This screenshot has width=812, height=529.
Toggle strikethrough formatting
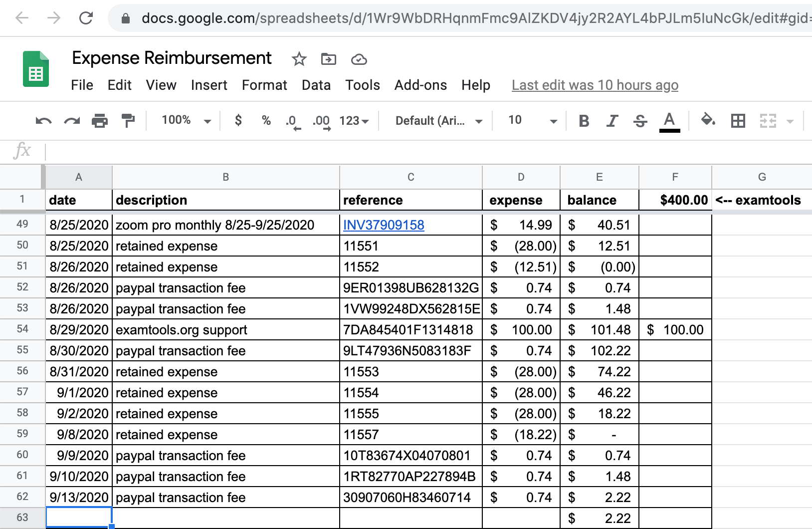point(640,120)
